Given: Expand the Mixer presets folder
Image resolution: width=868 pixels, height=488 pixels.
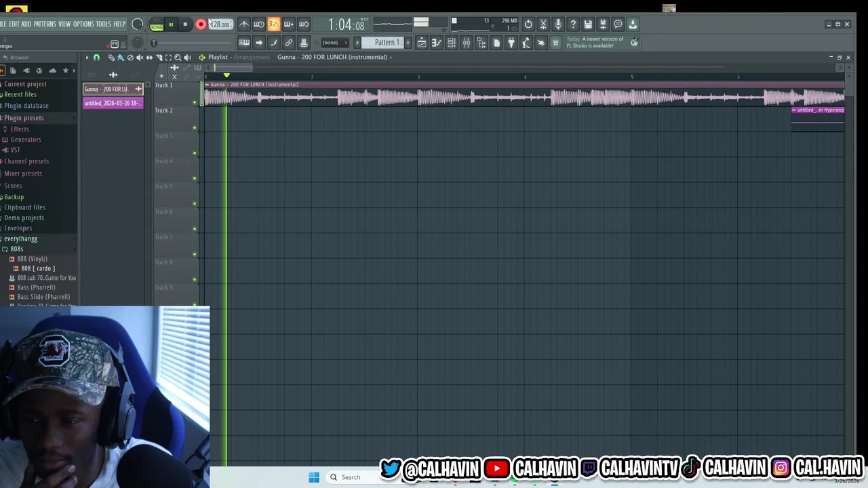Looking at the screenshot, I should point(23,174).
